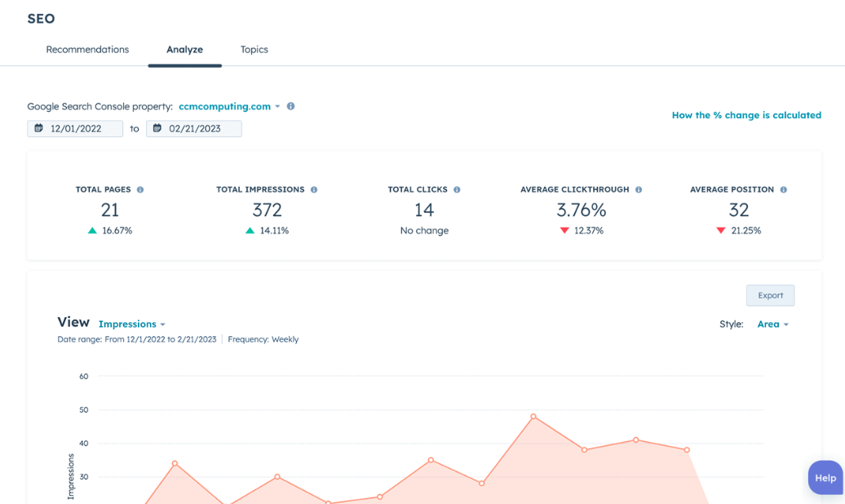The width and height of the screenshot is (845, 504).
Task: Click the Export button
Action: pos(770,295)
